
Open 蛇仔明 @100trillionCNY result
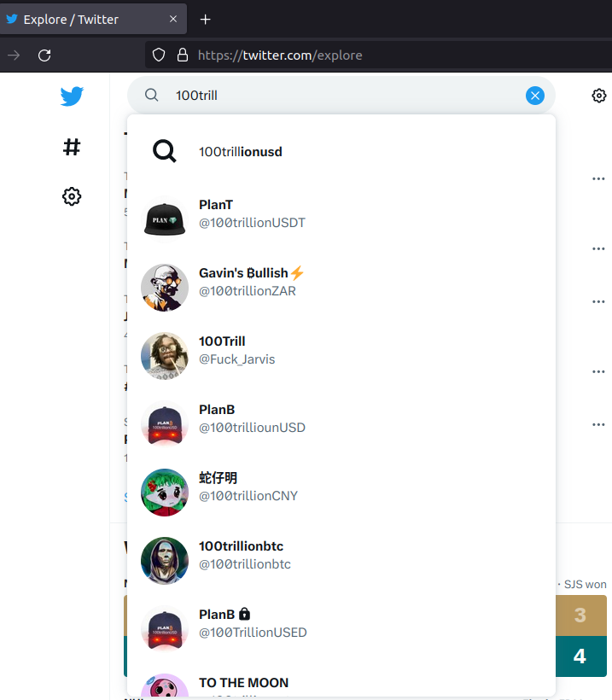[341, 493]
